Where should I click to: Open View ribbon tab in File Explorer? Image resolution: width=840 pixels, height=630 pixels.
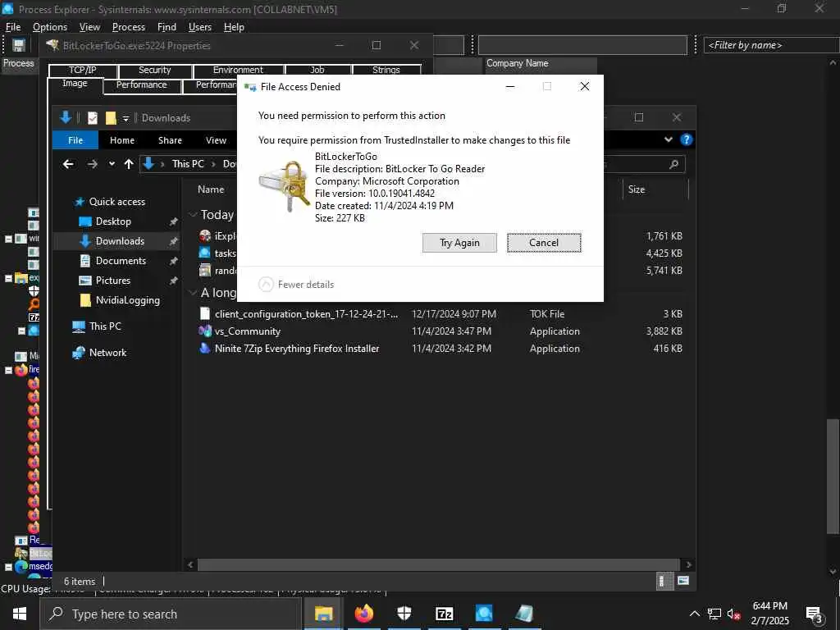point(216,140)
